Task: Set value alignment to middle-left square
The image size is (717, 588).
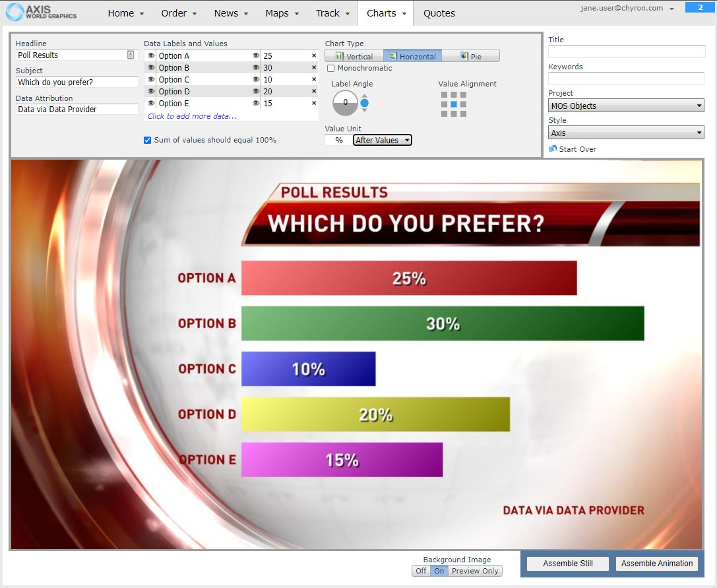Action: point(444,104)
